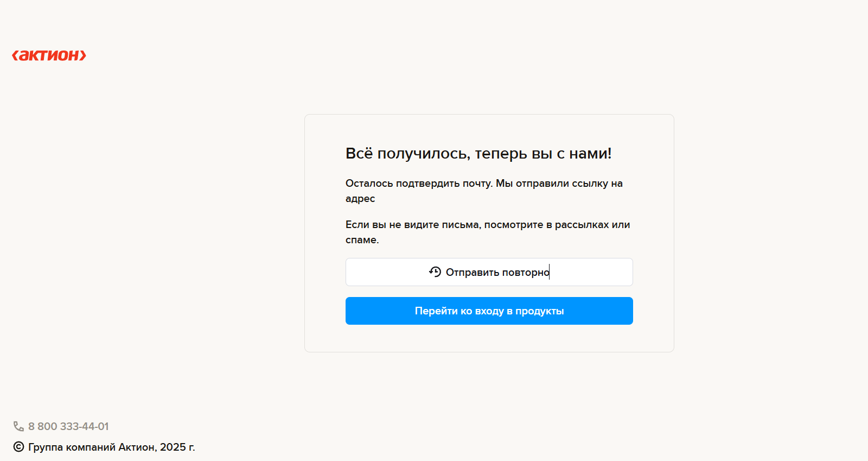868x461 pixels.
Task: Click the Актион logo
Action: [49, 55]
